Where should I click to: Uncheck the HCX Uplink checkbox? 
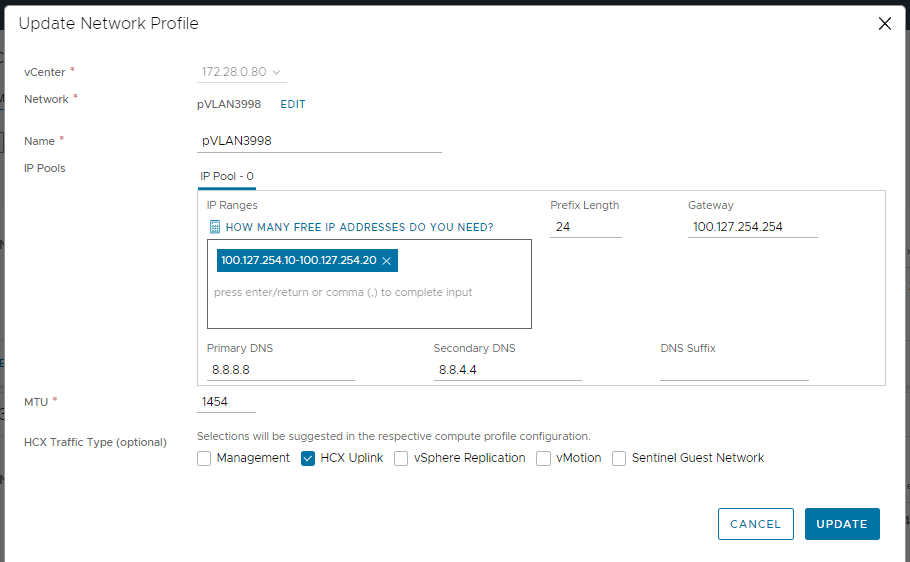(x=308, y=459)
